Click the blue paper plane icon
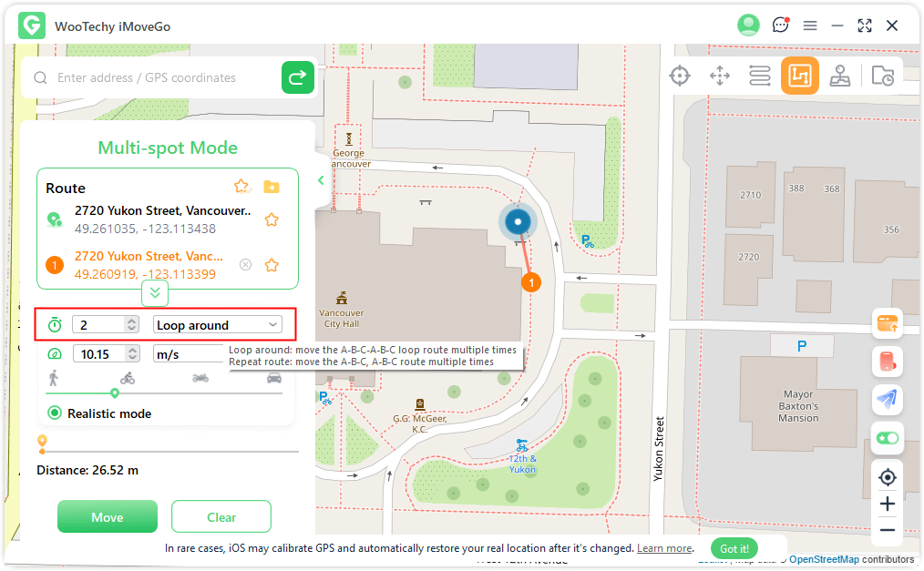The height and width of the screenshot is (571, 924). coord(888,399)
